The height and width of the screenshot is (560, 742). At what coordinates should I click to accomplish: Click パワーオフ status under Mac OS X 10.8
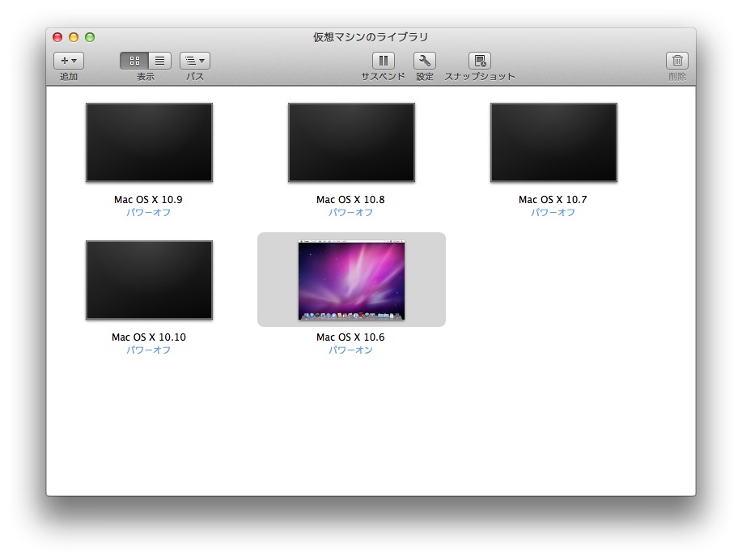click(350, 213)
